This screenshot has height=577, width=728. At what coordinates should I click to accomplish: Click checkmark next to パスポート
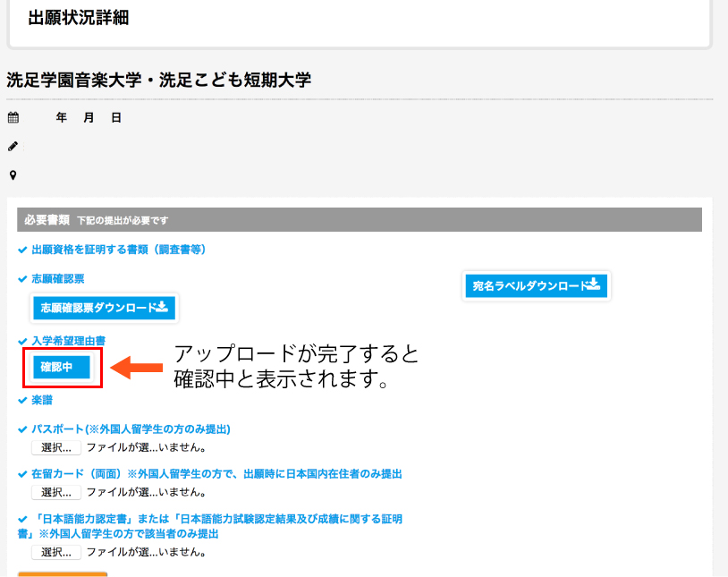coord(22,429)
